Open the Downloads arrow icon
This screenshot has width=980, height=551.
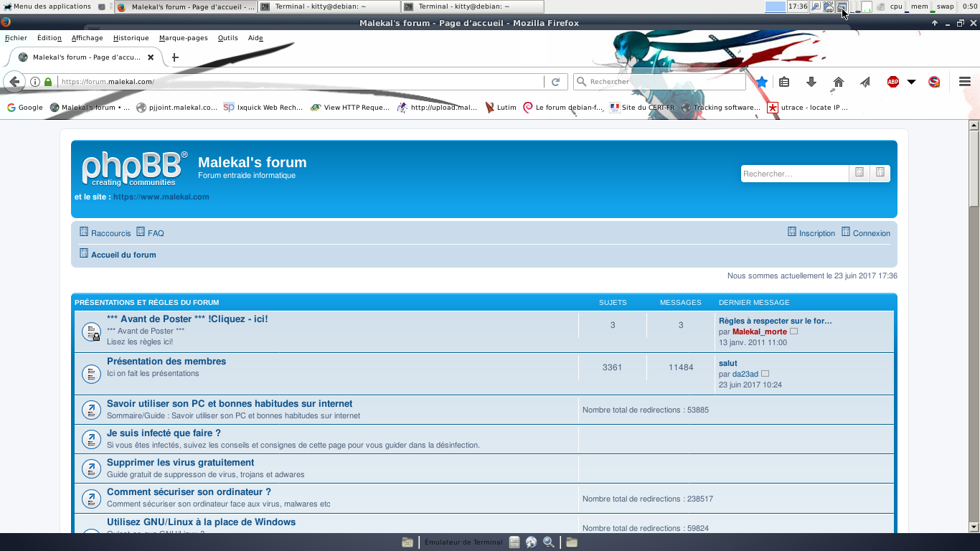811,82
